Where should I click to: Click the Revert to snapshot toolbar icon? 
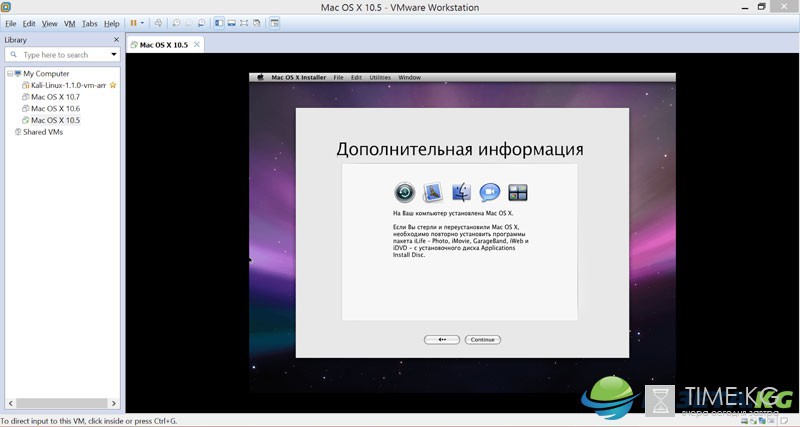(189, 23)
